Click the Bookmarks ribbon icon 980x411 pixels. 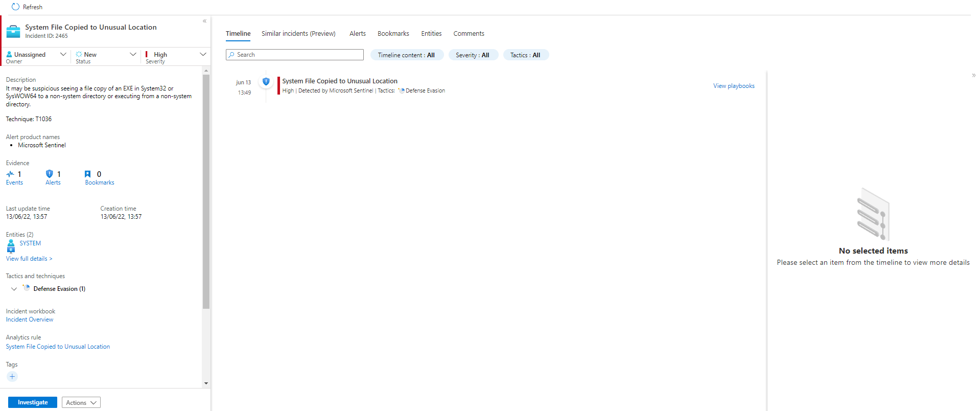[88, 174]
